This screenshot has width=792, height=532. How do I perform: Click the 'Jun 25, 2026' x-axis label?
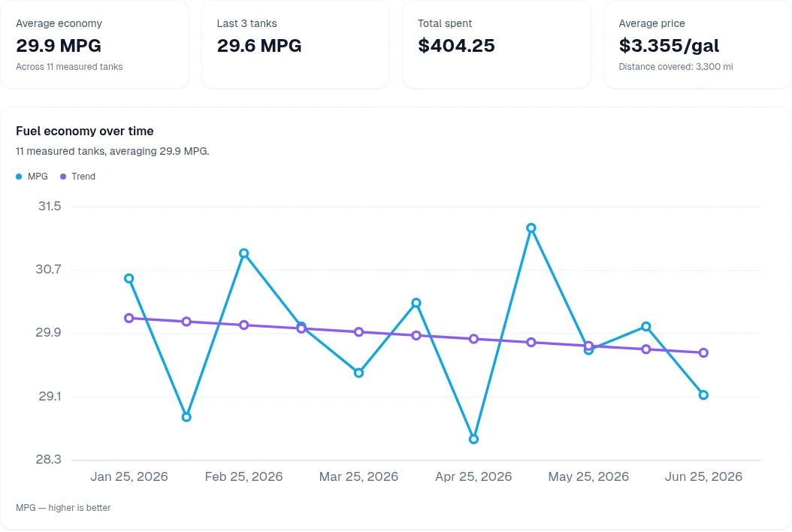click(703, 476)
